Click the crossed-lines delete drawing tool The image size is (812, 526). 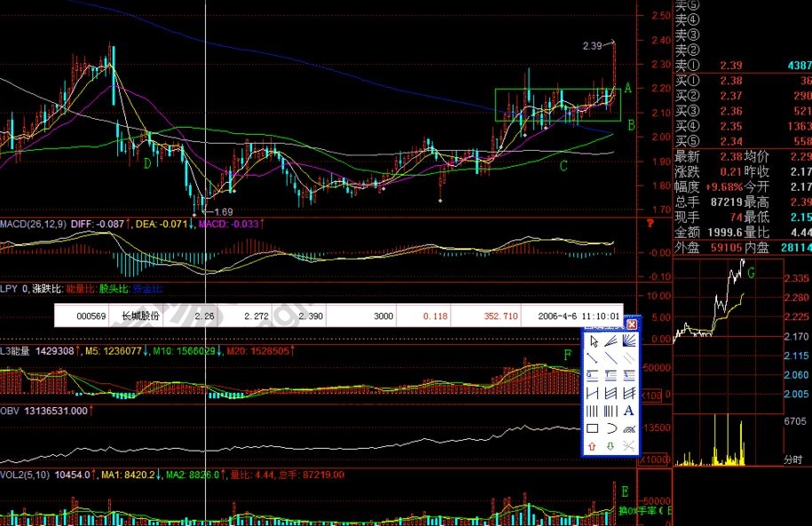(629, 445)
